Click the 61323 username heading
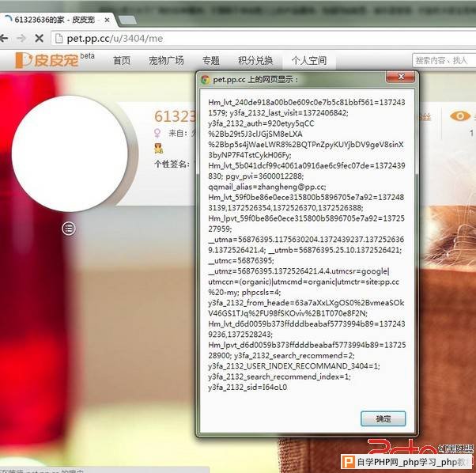The height and width of the screenshot is (473, 476). click(175, 116)
